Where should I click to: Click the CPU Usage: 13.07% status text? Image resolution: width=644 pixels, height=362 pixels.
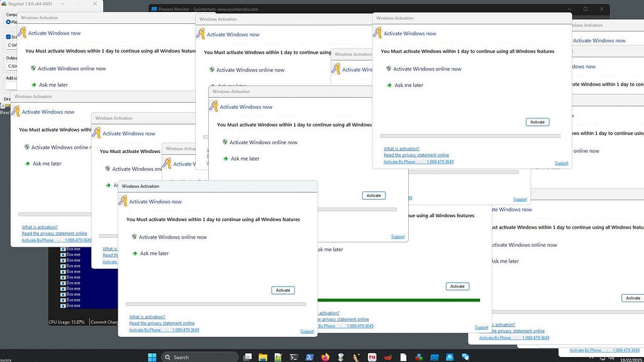(67, 322)
